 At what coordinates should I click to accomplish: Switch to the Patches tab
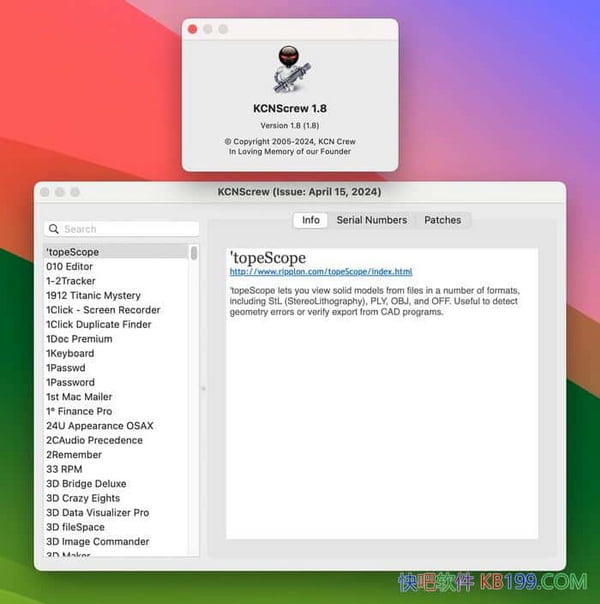pyautogui.click(x=442, y=220)
